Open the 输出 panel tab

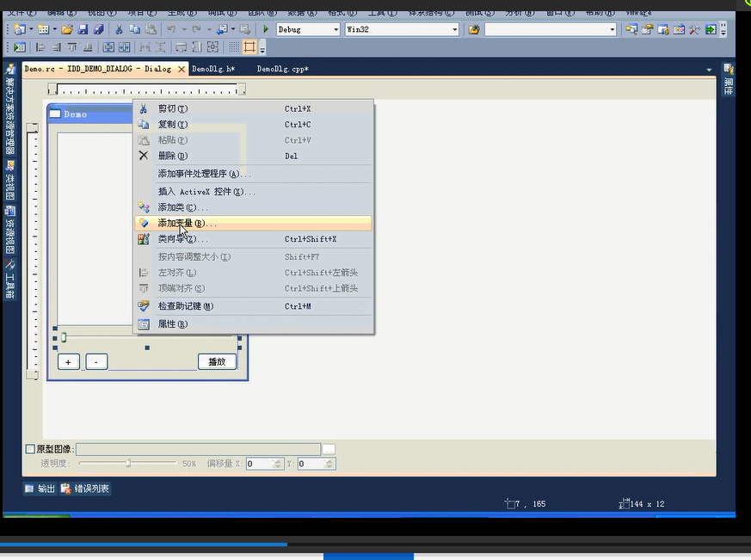[40, 489]
